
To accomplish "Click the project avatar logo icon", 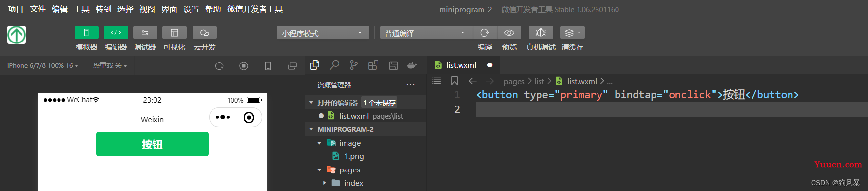I will 17,35.
